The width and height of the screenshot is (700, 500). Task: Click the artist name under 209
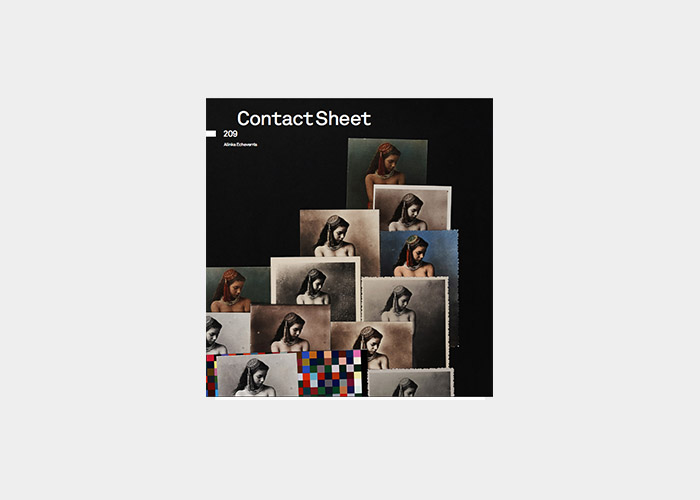(x=240, y=145)
